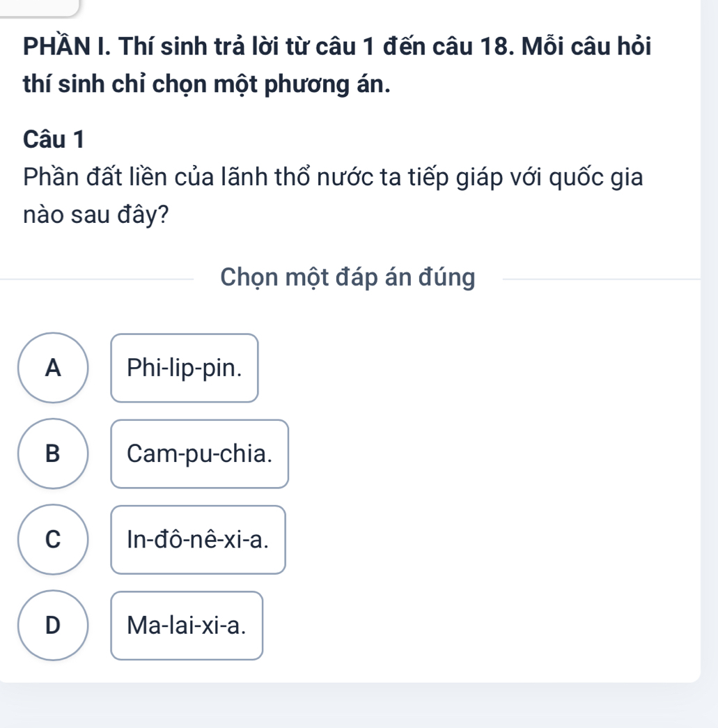
Task: Select answer circle B
Action: 53,454
